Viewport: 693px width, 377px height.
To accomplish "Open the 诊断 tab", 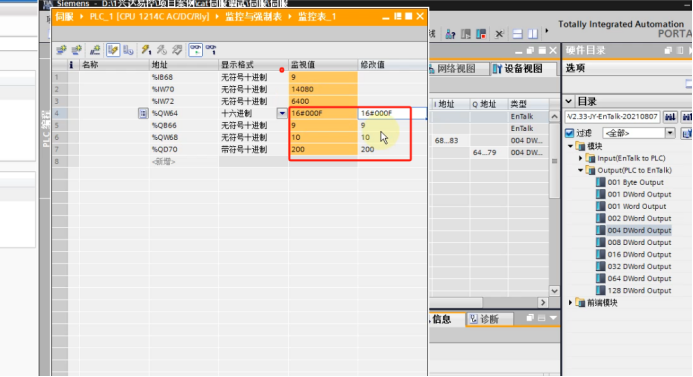I will [x=489, y=319].
